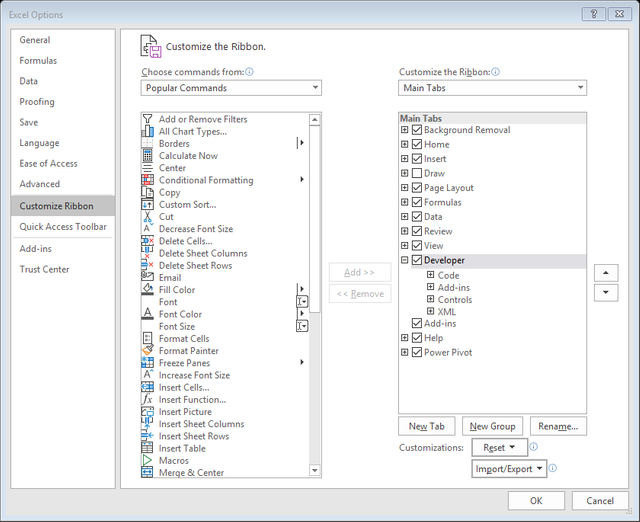Toggle the Help tab checkbox
Image resolution: width=640 pixels, height=522 pixels.
coord(417,338)
